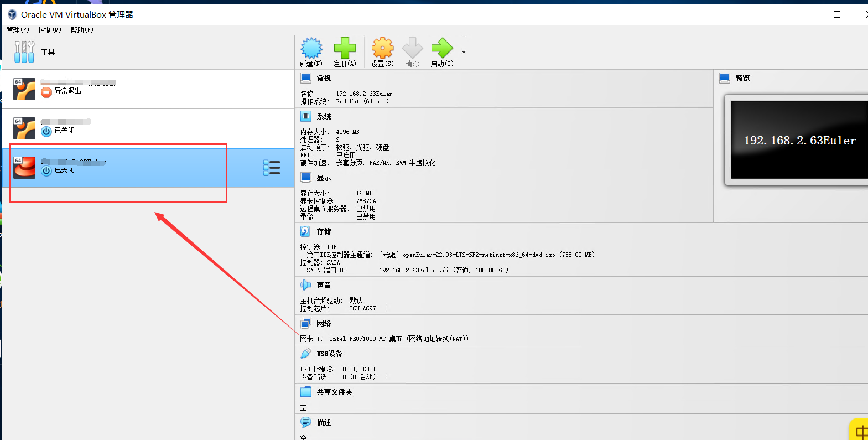Open the selected VM's list menu icon
Screen dimensions: 868x440
point(272,168)
